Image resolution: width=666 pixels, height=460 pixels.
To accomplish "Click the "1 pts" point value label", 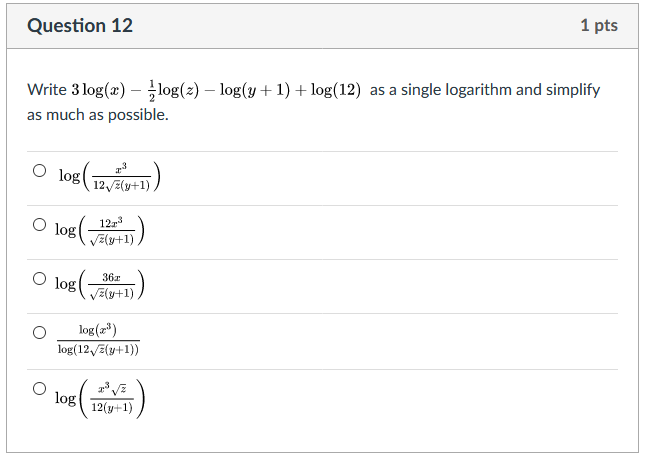I will pos(598,26).
